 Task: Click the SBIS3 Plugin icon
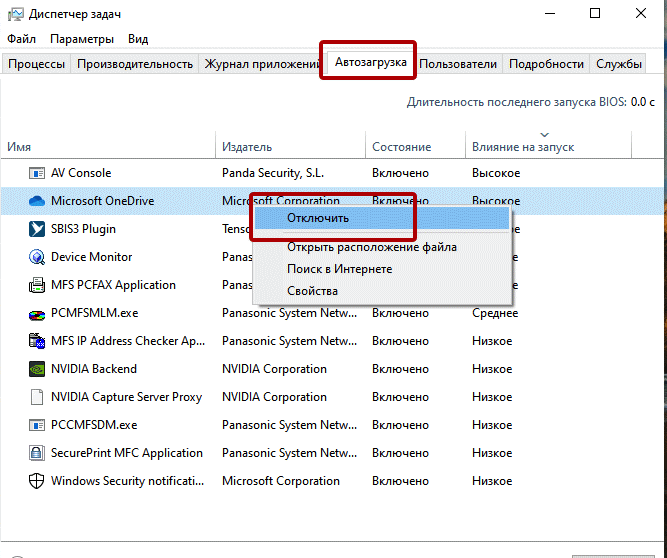37,229
